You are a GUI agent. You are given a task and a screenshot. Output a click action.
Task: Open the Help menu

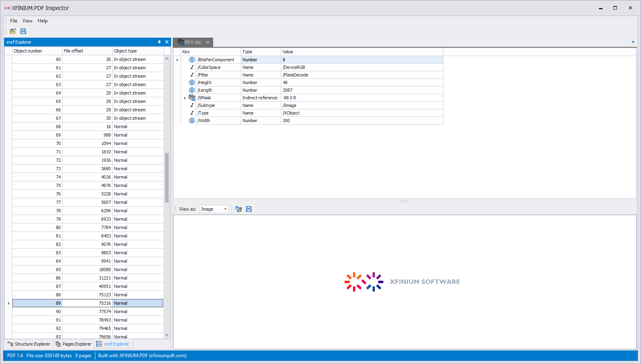point(42,21)
